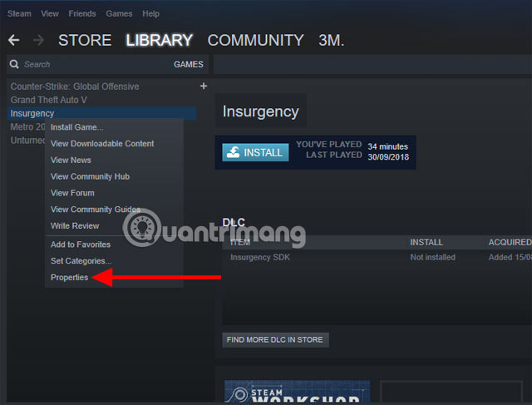Click the Insurgency game title
Image resolution: width=532 pixels, height=405 pixels.
[x=260, y=111]
